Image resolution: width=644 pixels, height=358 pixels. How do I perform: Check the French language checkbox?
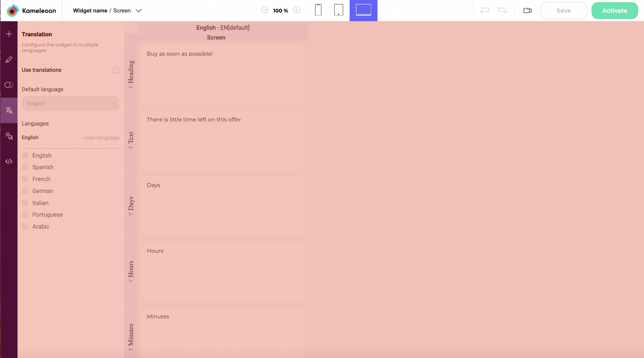tap(25, 179)
